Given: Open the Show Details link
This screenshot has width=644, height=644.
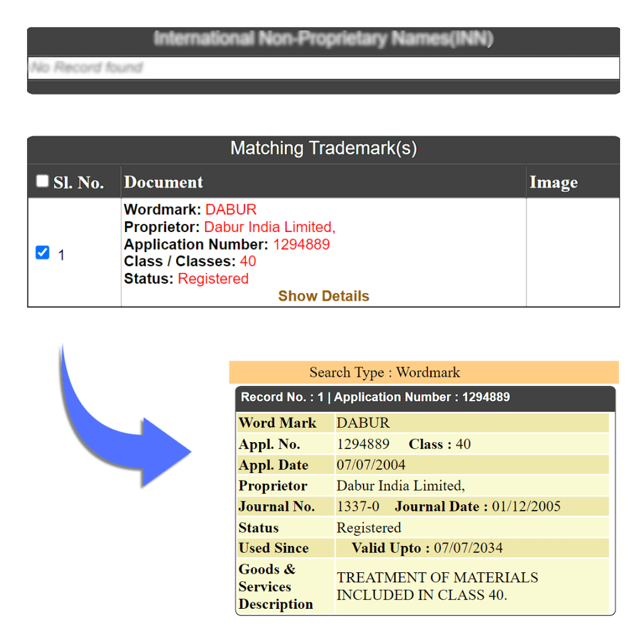Looking at the screenshot, I should 323,296.
